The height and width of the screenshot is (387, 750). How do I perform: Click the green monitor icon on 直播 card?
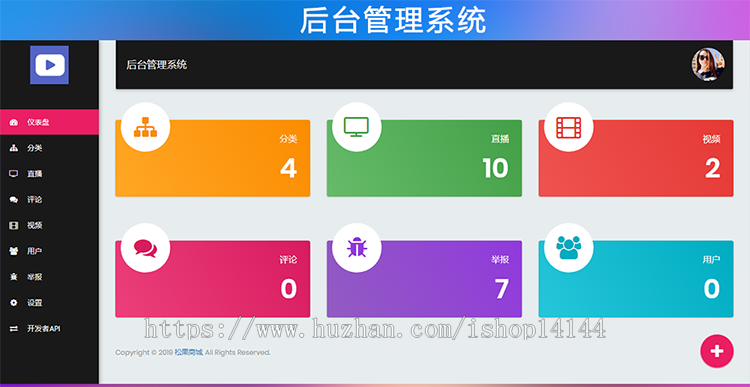tap(356, 127)
